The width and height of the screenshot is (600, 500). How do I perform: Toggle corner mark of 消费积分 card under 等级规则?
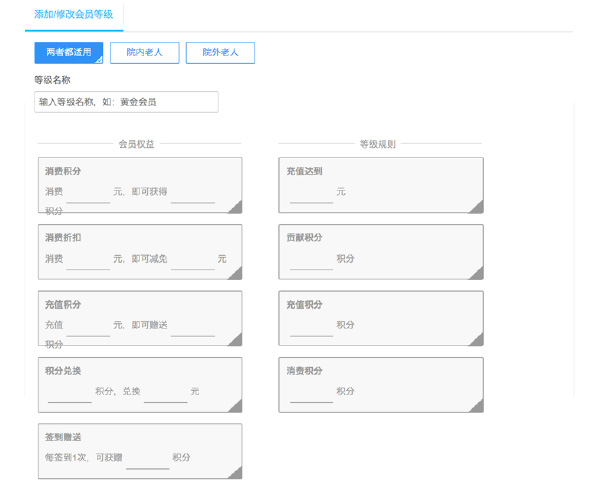click(477, 405)
